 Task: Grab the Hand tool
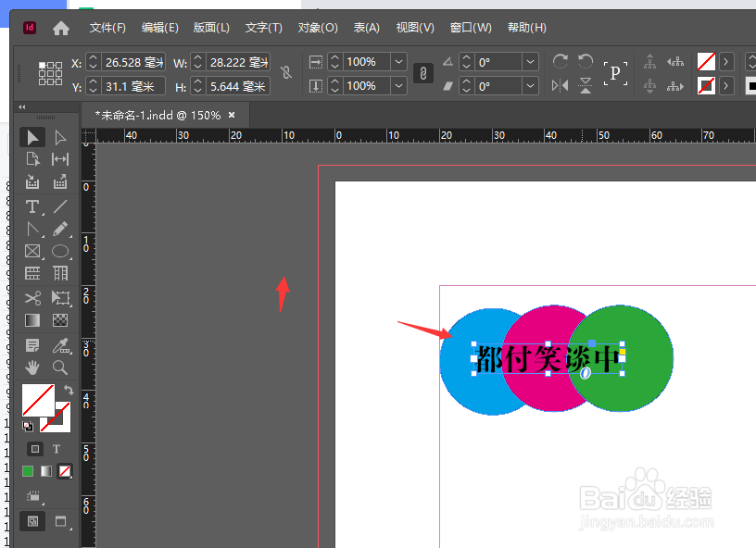tap(31, 367)
